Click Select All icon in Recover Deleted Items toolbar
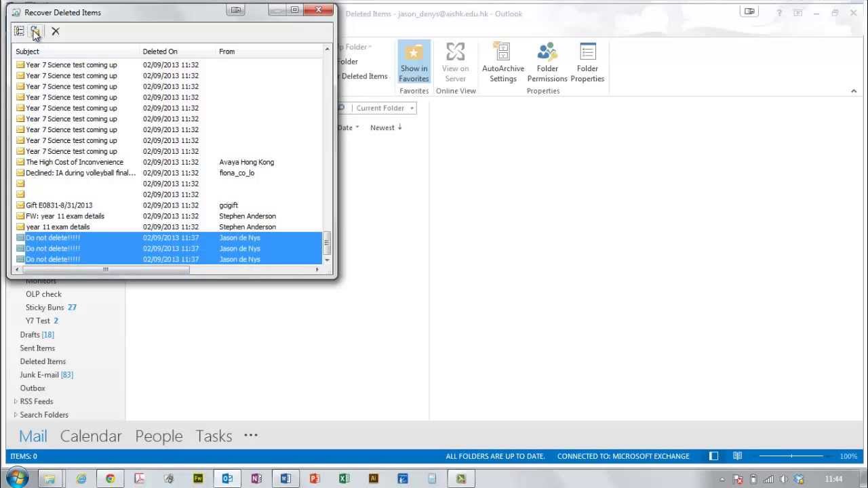 19,31
